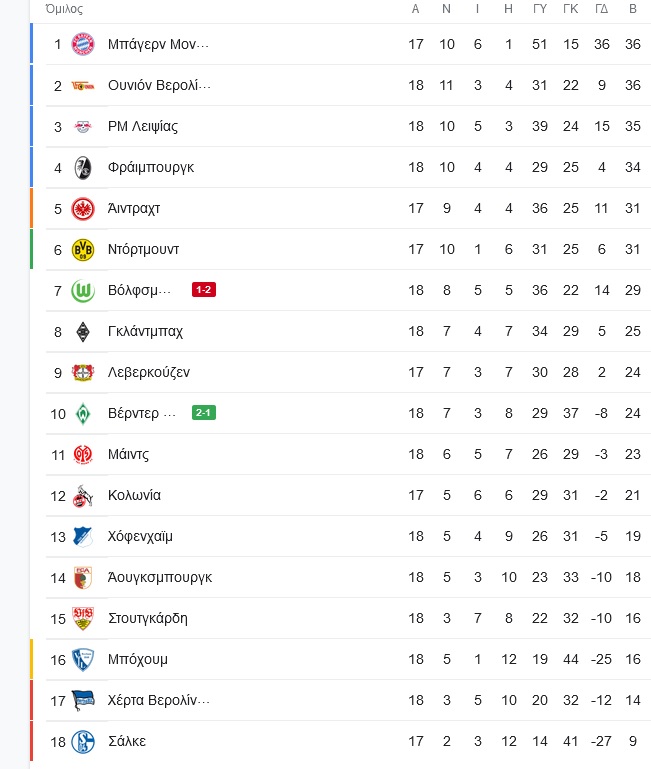This screenshot has width=651, height=769.
Task: Click the Όμιλος column header
Action: coord(64,9)
